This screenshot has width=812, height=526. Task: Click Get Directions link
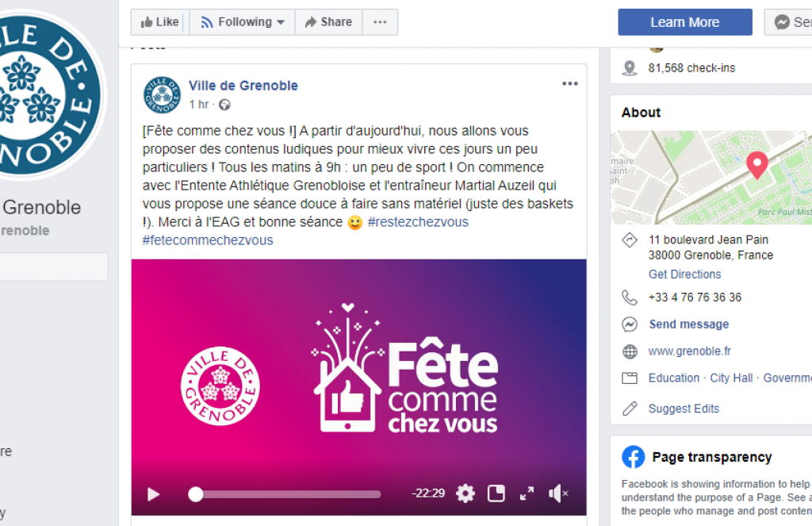(x=684, y=275)
